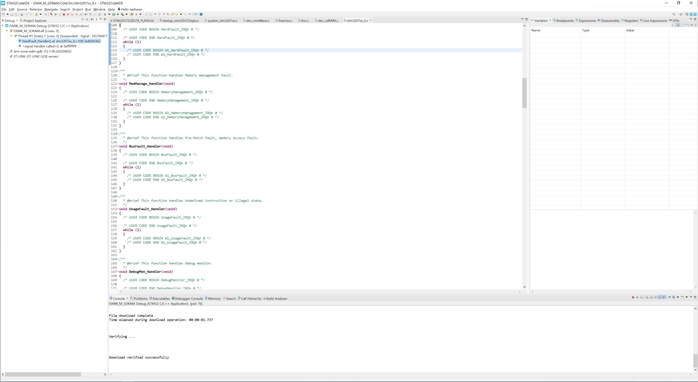This screenshot has width=698, height=382.
Task: Minimize the editor area
Action: 522,20
